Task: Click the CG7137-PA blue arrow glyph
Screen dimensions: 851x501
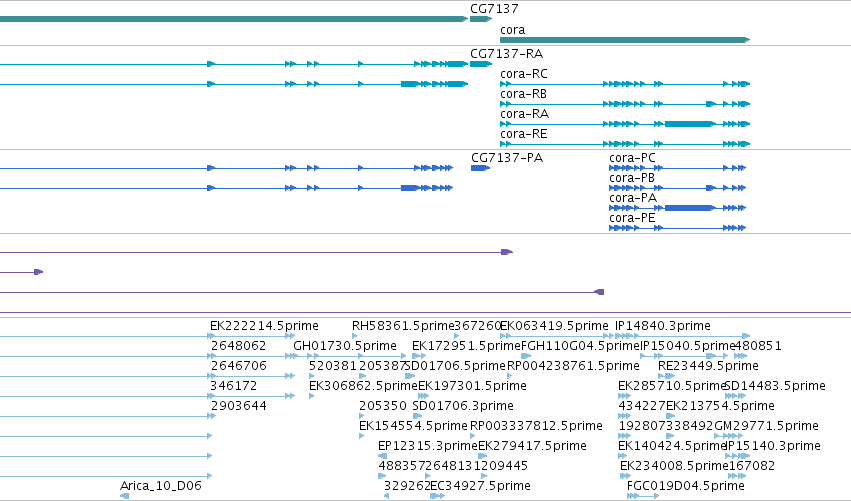Action: [480, 168]
